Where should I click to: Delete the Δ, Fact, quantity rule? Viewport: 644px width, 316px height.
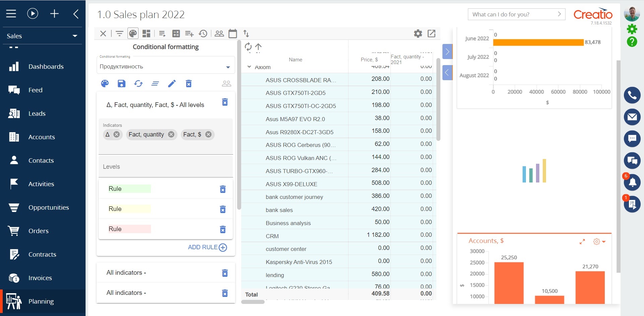tap(225, 102)
